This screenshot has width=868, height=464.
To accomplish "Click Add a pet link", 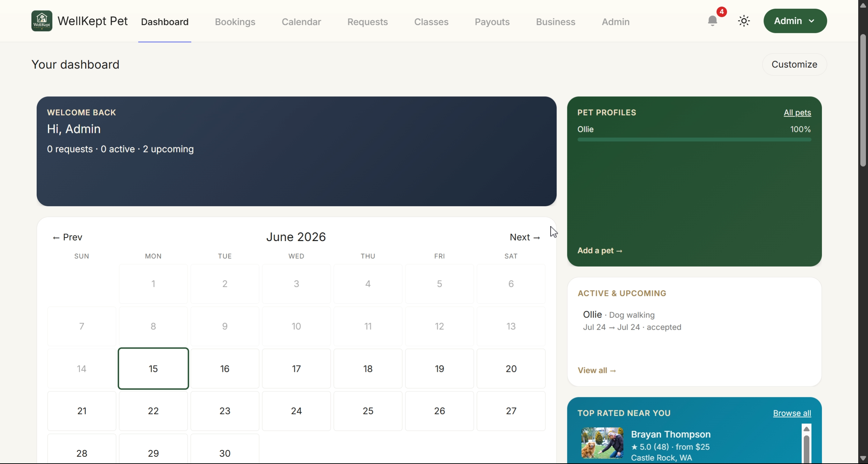I will (600, 250).
